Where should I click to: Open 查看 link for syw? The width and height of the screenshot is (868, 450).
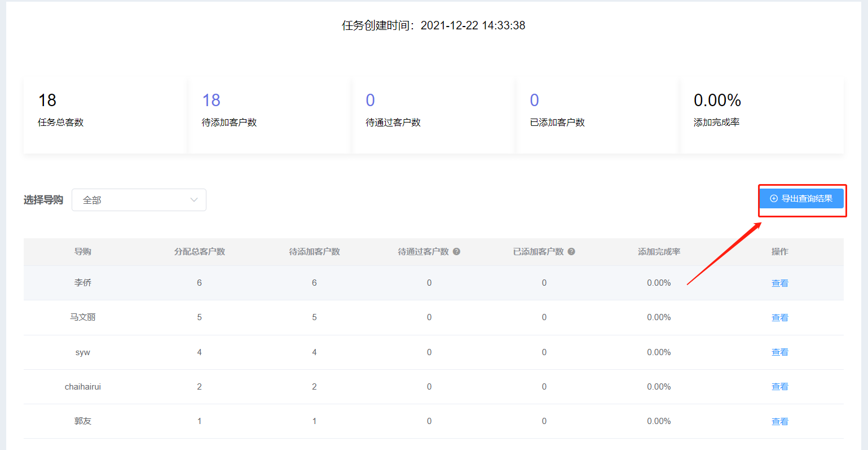[780, 352]
